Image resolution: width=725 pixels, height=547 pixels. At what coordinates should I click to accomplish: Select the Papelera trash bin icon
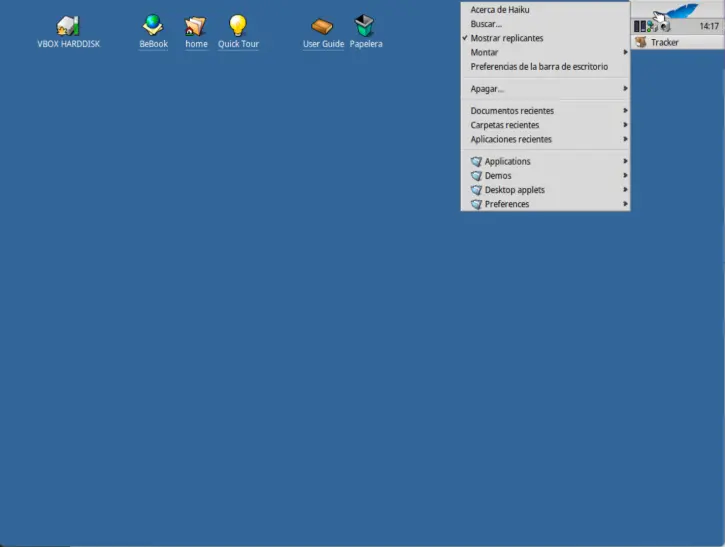tap(364, 25)
